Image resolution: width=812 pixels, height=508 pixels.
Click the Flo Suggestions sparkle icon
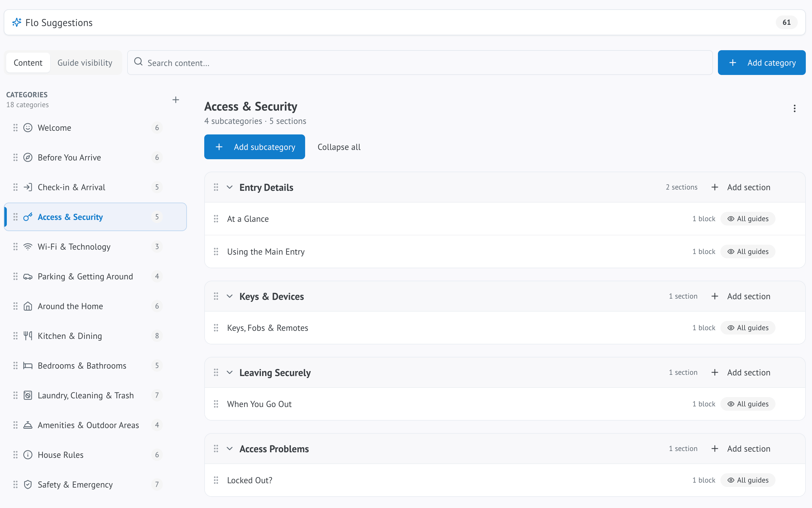[17, 23]
